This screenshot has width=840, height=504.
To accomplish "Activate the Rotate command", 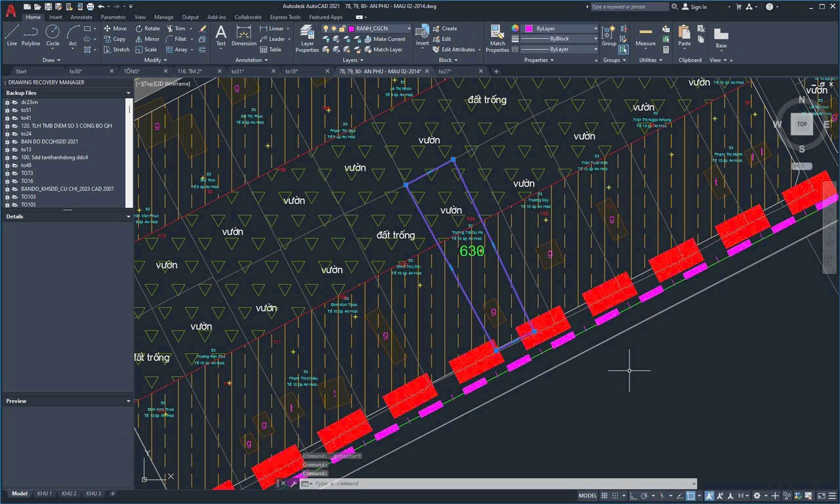I will click(148, 28).
